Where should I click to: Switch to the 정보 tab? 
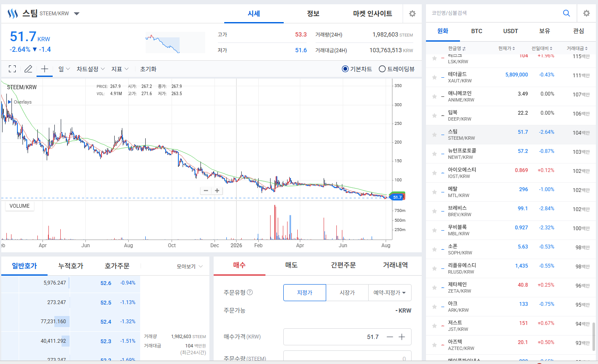[x=313, y=14]
